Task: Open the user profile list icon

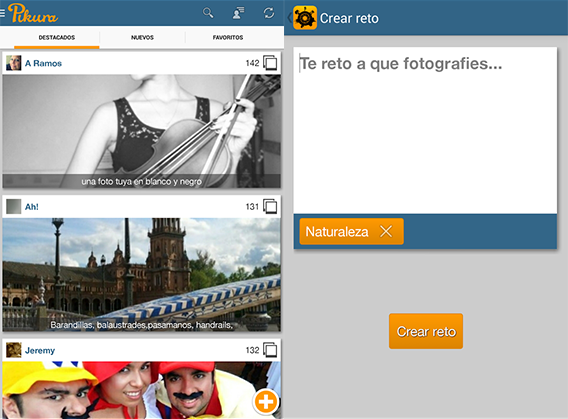Action: pos(238,13)
